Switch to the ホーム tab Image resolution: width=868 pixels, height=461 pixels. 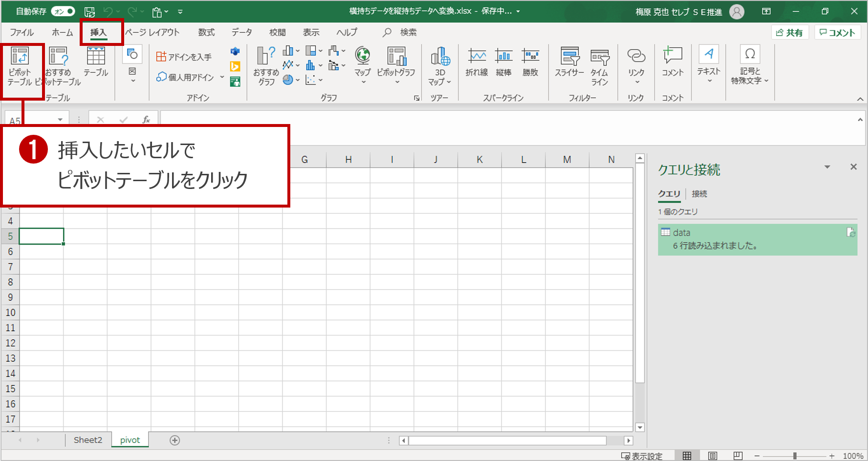(x=62, y=32)
